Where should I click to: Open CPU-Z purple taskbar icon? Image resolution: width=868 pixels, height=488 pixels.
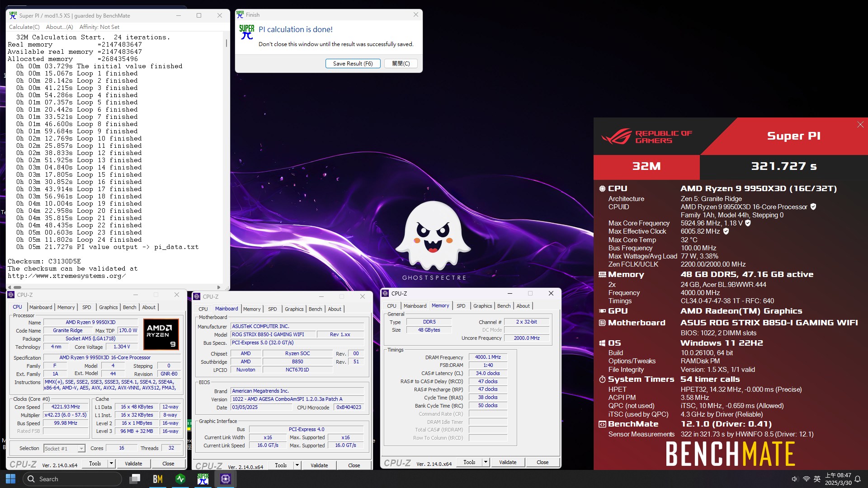[226, 479]
